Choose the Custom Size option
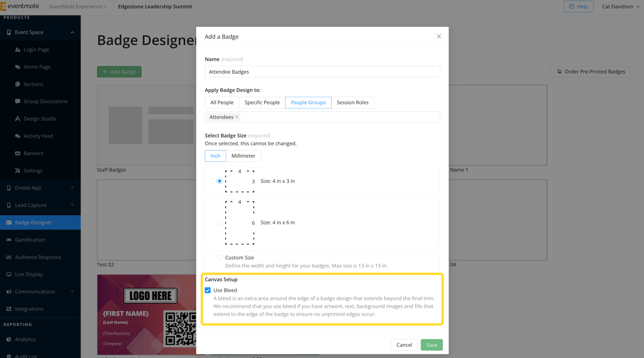The width and height of the screenshot is (644, 358). coord(219,257)
